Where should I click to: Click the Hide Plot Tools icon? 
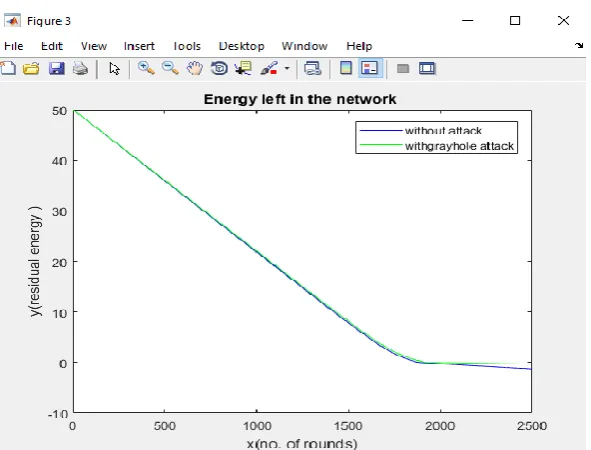(403, 69)
